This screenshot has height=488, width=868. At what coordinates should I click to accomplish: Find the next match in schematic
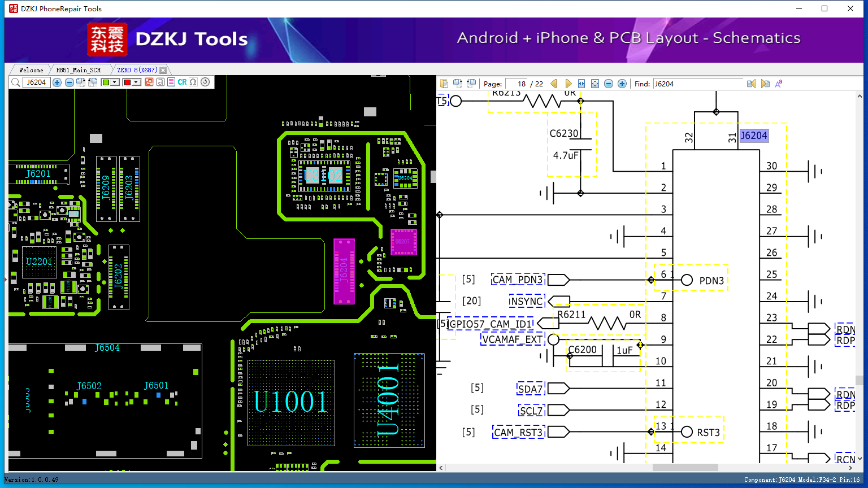click(765, 84)
